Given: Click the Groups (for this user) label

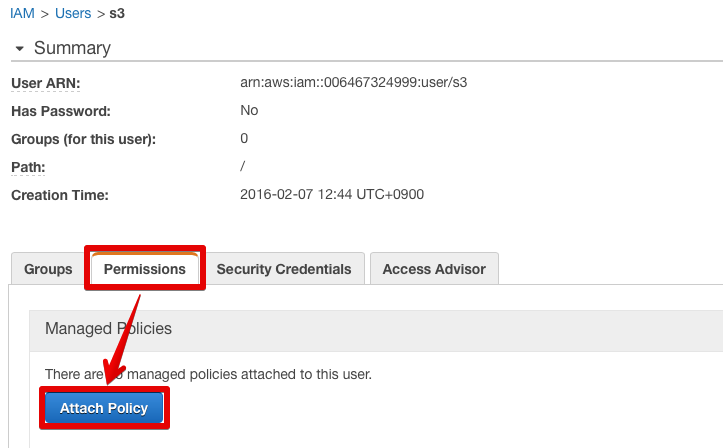Looking at the screenshot, I should (x=83, y=139).
